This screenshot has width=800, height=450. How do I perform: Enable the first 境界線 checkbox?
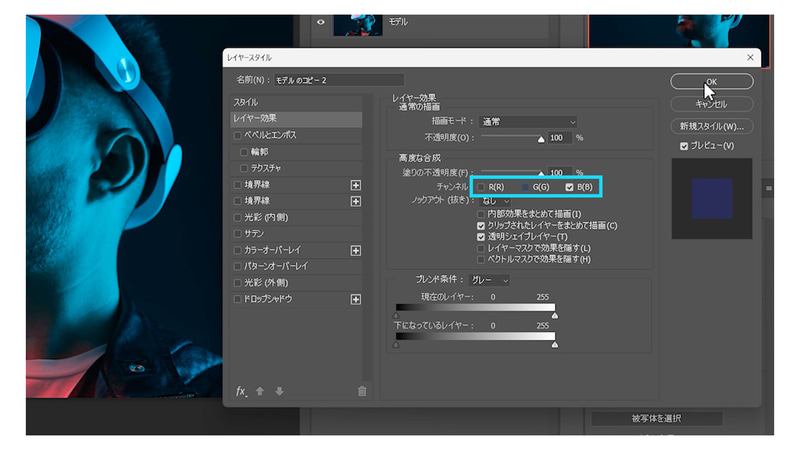237,185
